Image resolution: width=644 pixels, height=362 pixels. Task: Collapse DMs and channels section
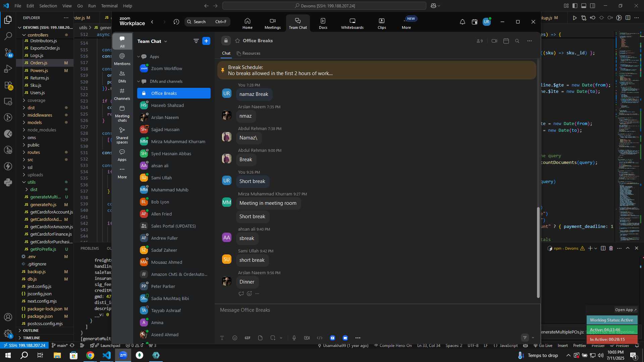(139, 81)
